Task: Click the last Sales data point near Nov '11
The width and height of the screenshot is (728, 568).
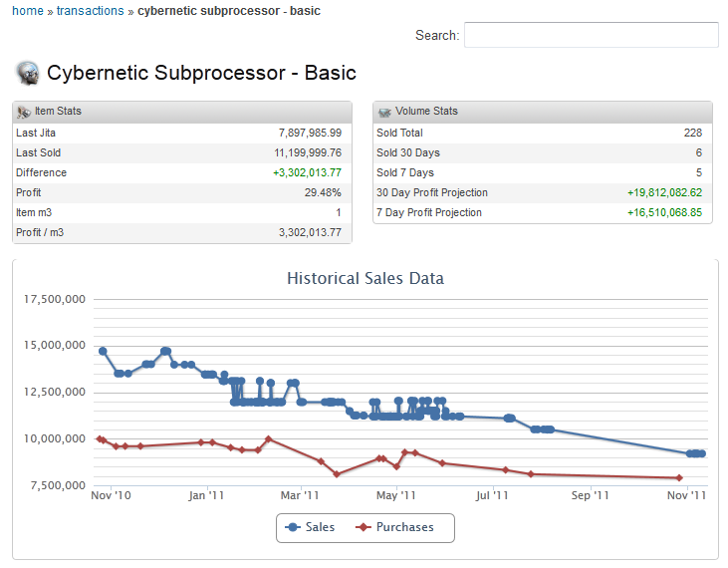Action: [x=701, y=453]
